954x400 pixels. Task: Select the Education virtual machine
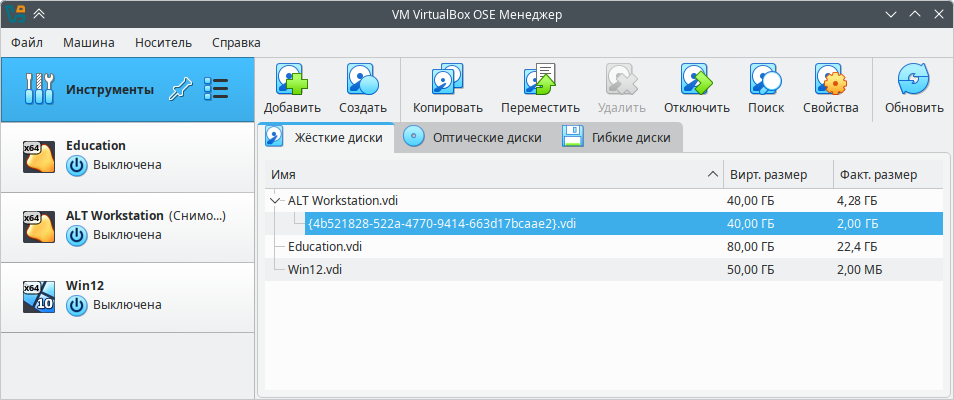(127, 157)
